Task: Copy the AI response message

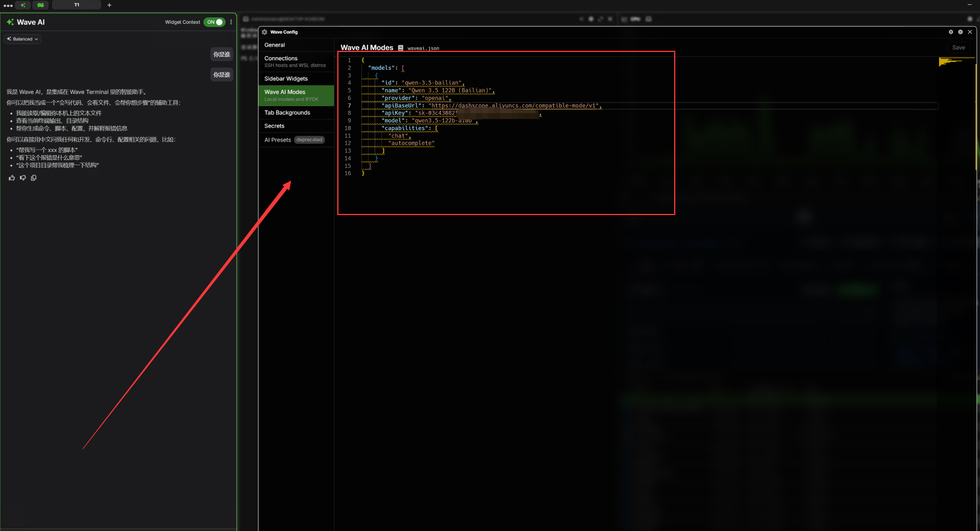Action: pos(34,178)
